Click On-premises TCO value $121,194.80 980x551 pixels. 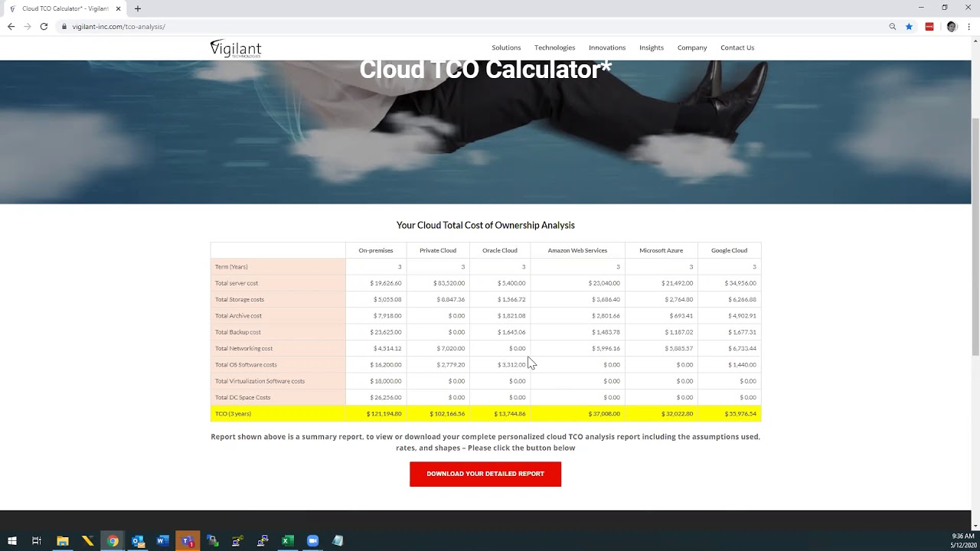click(x=384, y=414)
